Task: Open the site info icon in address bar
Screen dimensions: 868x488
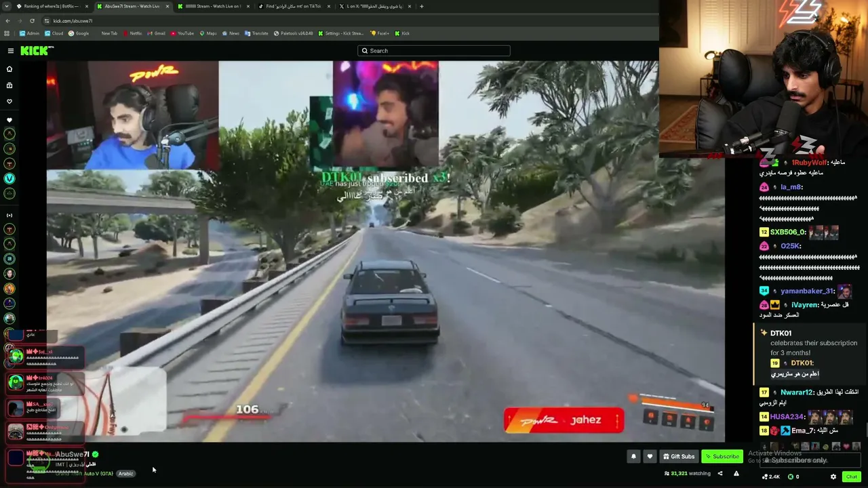Action: [47, 21]
